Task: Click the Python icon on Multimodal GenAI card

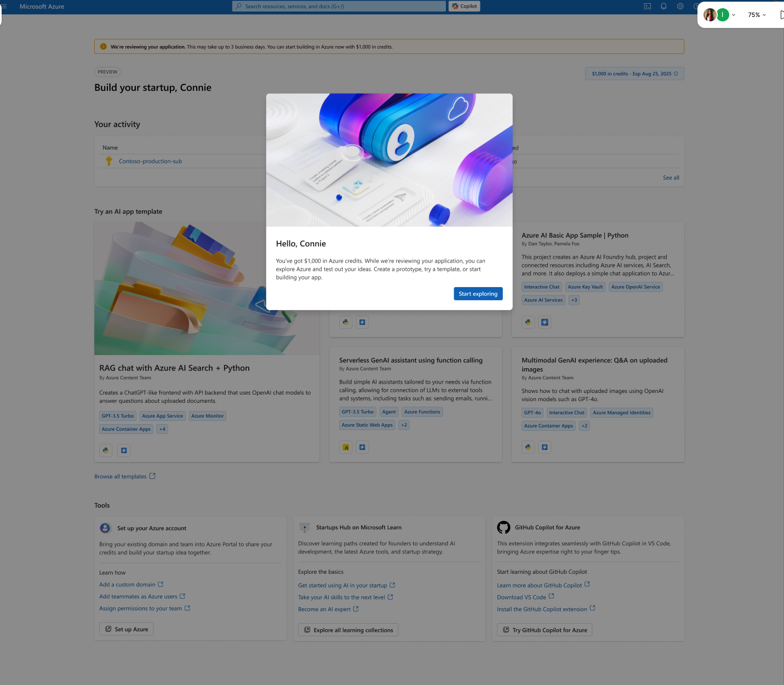Action: click(528, 447)
